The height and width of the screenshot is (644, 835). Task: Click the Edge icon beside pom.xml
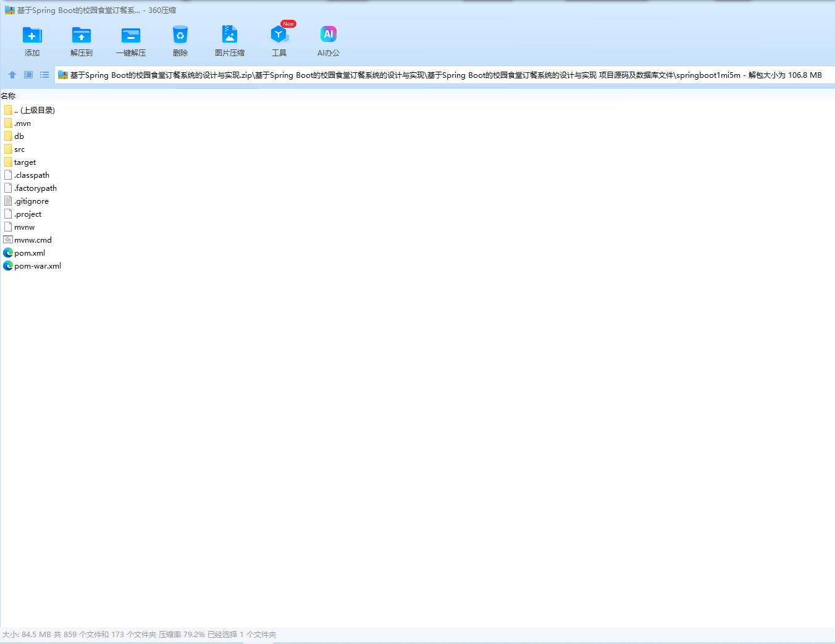pyautogui.click(x=8, y=253)
